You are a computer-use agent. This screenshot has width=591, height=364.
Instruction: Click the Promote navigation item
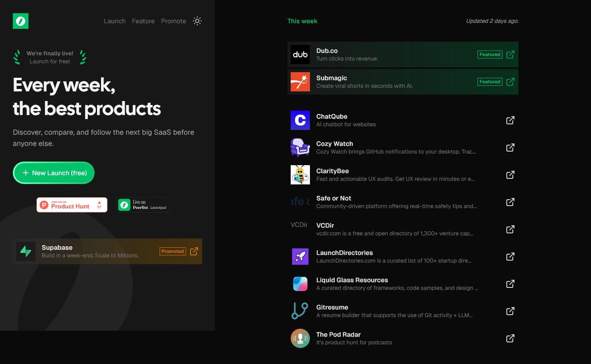point(173,21)
